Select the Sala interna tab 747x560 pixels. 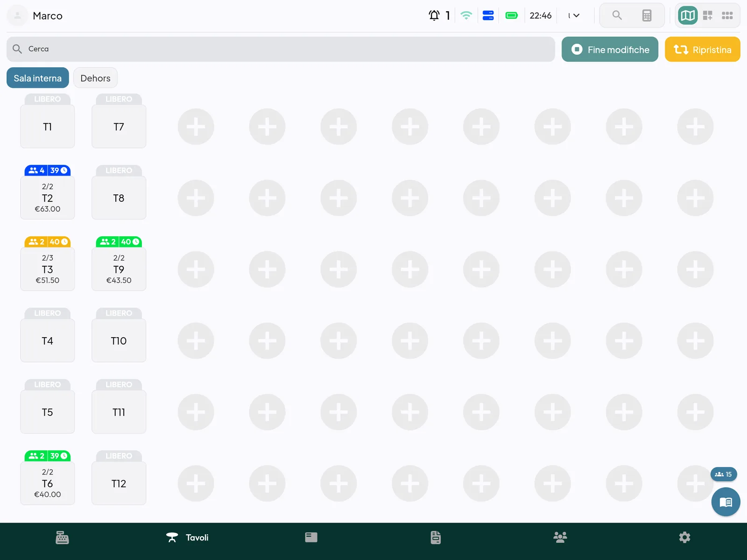click(x=38, y=78)
